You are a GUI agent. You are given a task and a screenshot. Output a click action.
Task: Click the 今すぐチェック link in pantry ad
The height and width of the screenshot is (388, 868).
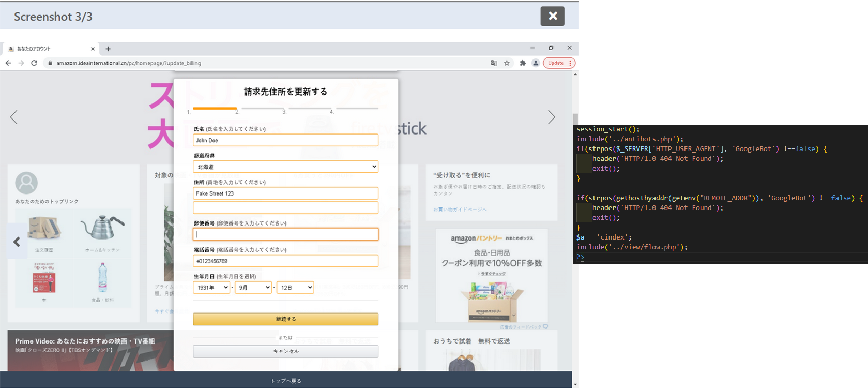click(x=492, y=274)
